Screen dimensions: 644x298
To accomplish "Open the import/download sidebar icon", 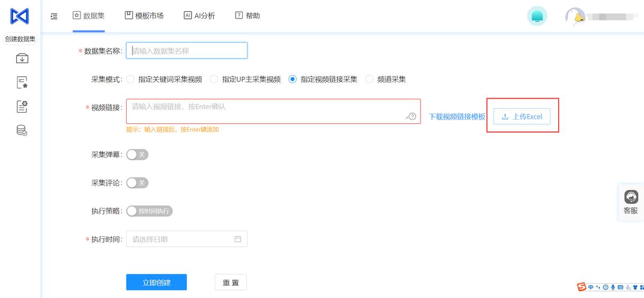I will (22, 58).
